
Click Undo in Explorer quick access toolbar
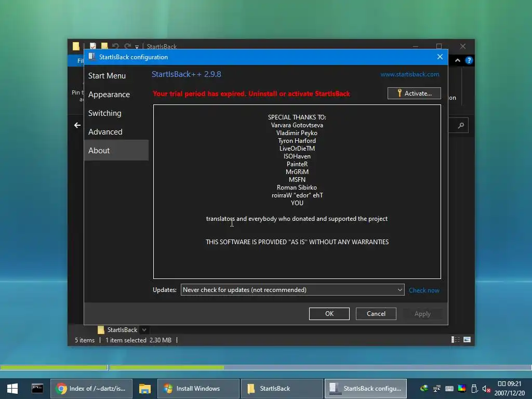point(115,46)
